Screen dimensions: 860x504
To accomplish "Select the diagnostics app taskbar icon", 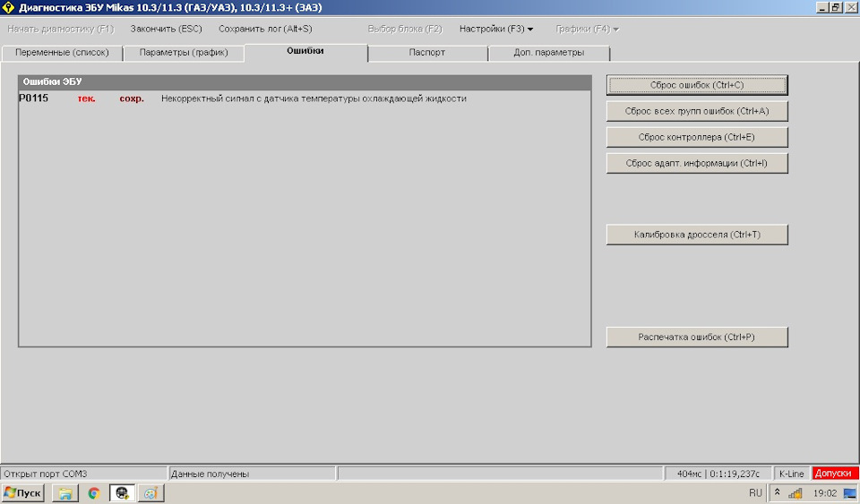I will 123,493.
